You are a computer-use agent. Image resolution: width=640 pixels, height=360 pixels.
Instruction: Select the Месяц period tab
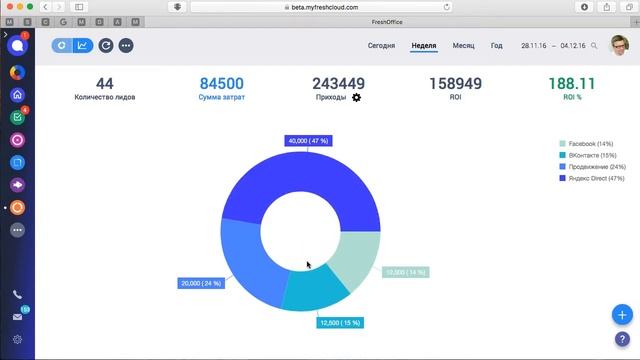(463, 46)
